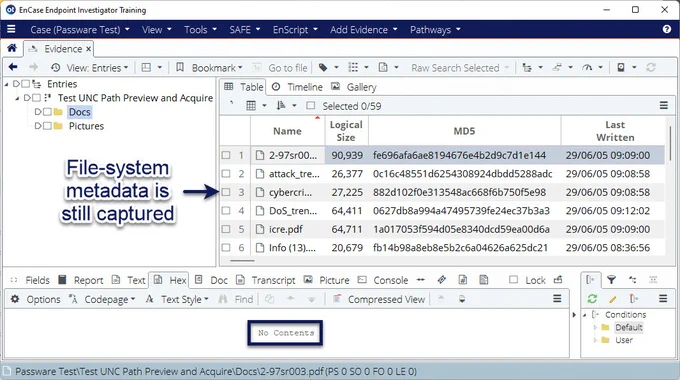
Task: Expand the Docs folder tree node
Action: pos(38,112)
